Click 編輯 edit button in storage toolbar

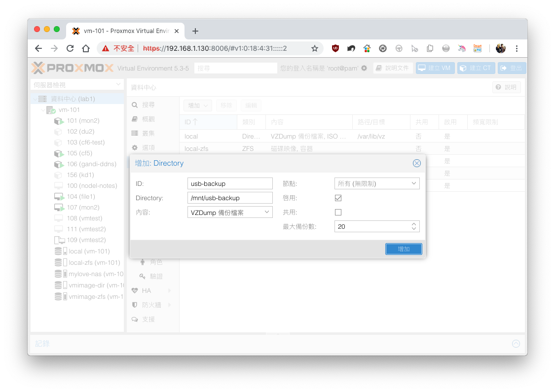coord(251,106)
